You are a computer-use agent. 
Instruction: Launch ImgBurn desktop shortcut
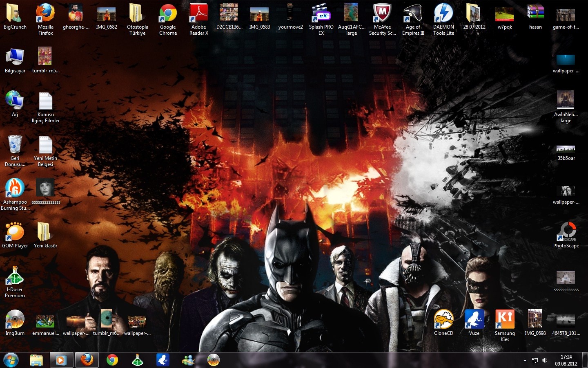15,319
